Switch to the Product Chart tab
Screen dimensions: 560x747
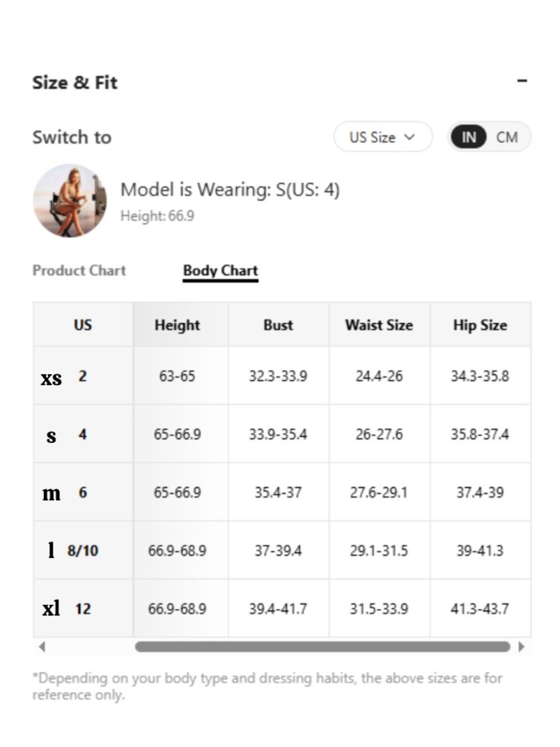(x=79, y=271)
